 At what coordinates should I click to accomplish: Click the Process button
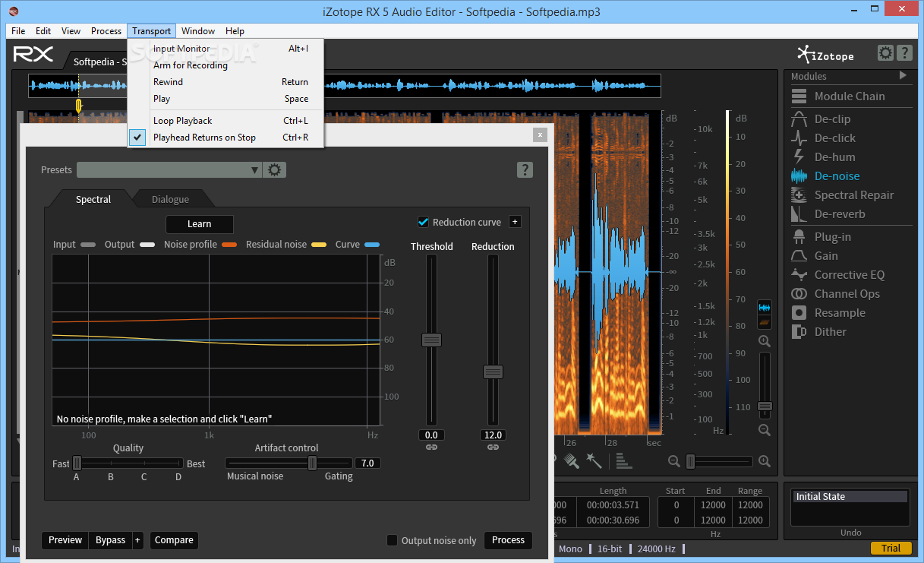click(x=508, y=540)
